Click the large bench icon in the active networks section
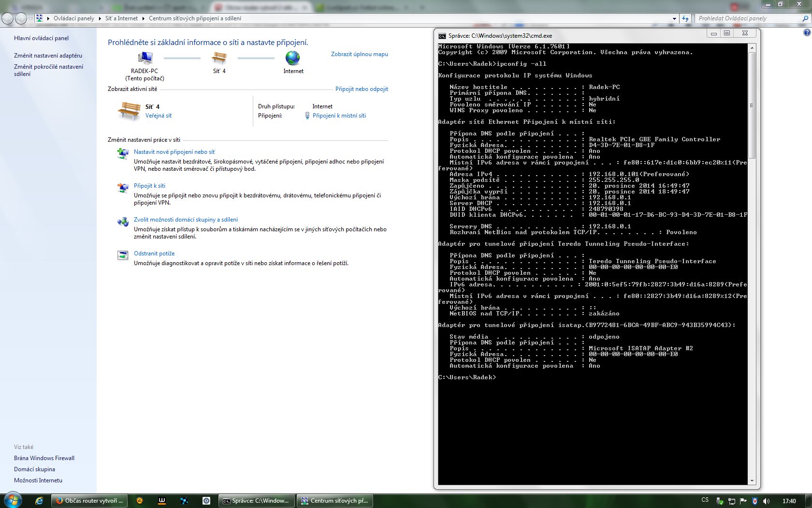The width and height of the screenshot is (812, 508). (129, 111)
